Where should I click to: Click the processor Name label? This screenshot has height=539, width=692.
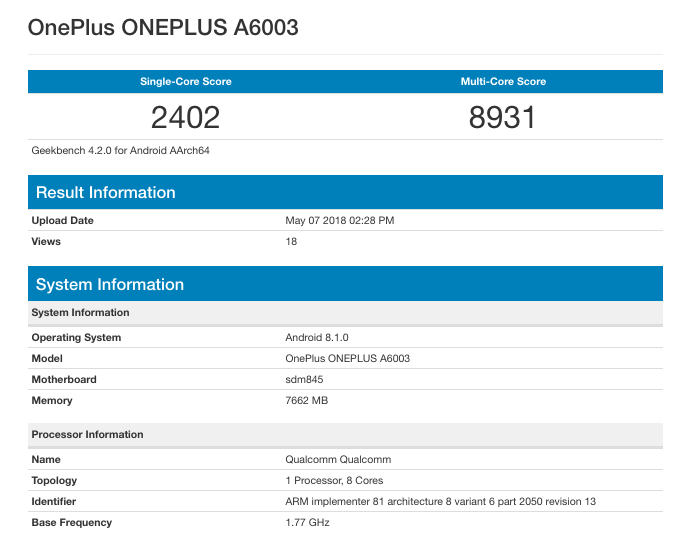[46, 459]
